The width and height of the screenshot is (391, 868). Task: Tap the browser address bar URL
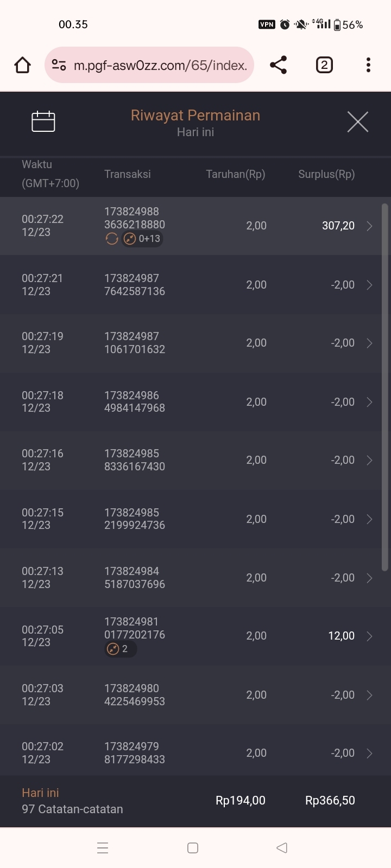[160, 65]
